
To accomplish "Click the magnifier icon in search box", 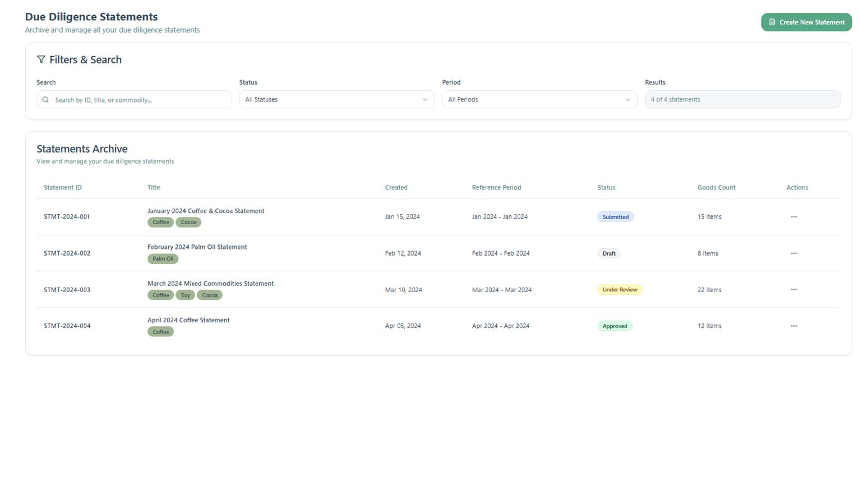I will click(x=45, y=100).
